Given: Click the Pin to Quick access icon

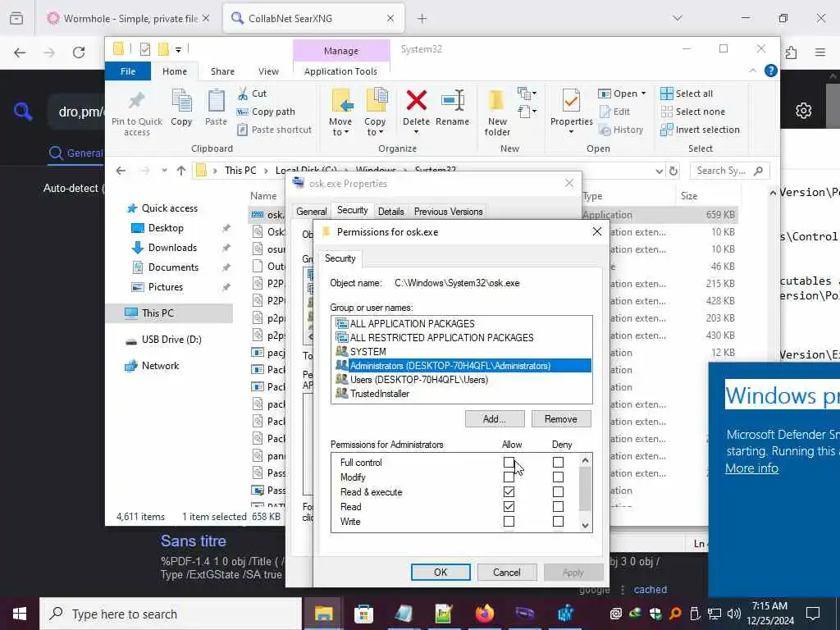Looking at the screenshot, I should coord(137,102).
